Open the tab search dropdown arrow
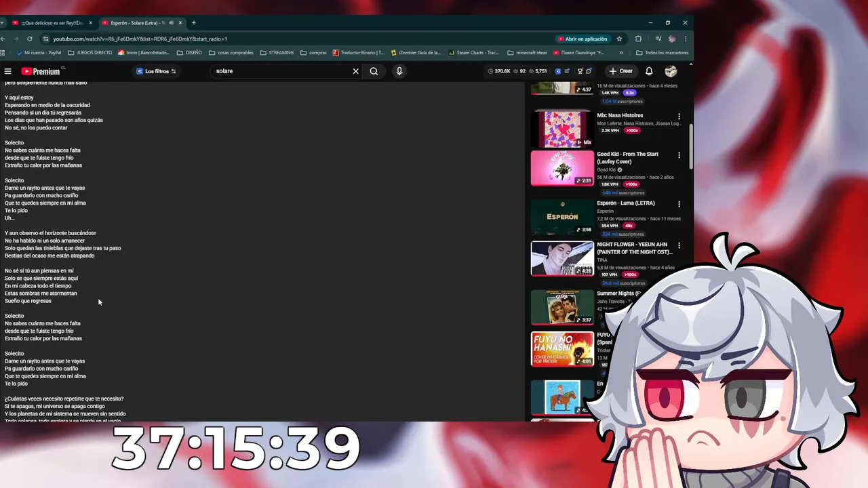The image size is (868, 488). 3,22
